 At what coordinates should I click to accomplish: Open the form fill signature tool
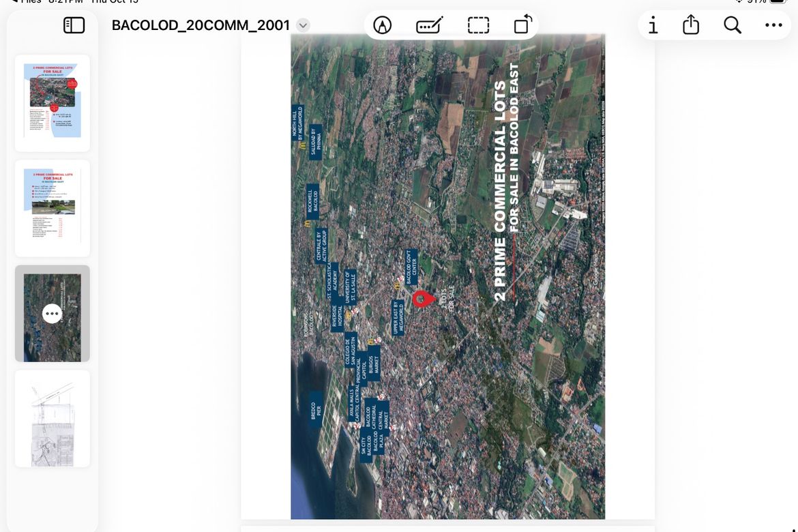430,25
